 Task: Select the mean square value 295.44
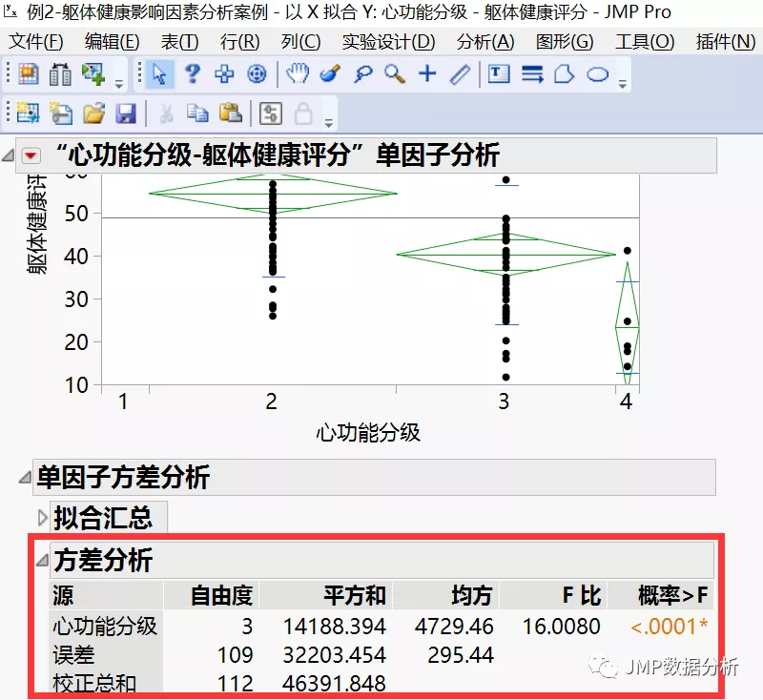[x=461, y=655]
